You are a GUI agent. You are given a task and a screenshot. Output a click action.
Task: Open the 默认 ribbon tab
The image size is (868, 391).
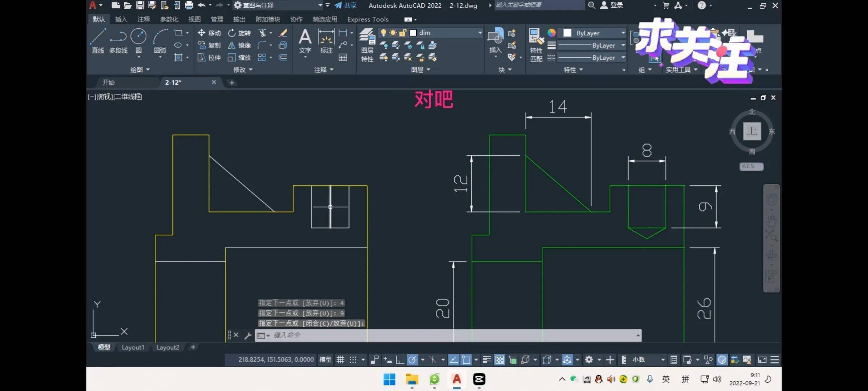(99, 19)
